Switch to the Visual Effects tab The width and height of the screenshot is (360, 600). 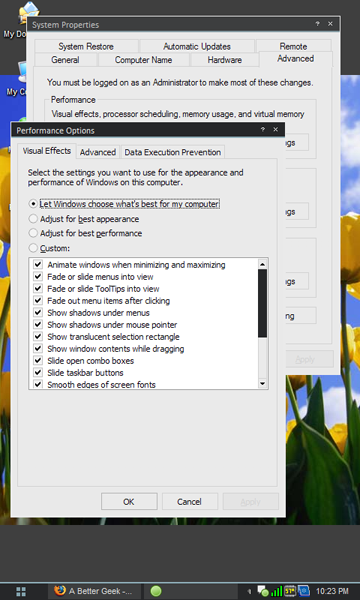coord(47,151)
